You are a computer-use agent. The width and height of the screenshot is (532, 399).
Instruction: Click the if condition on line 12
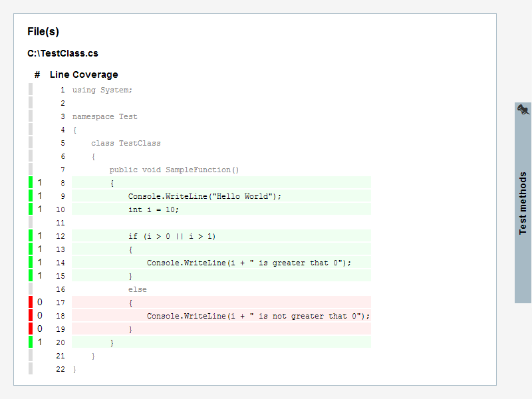pos(172,236)
